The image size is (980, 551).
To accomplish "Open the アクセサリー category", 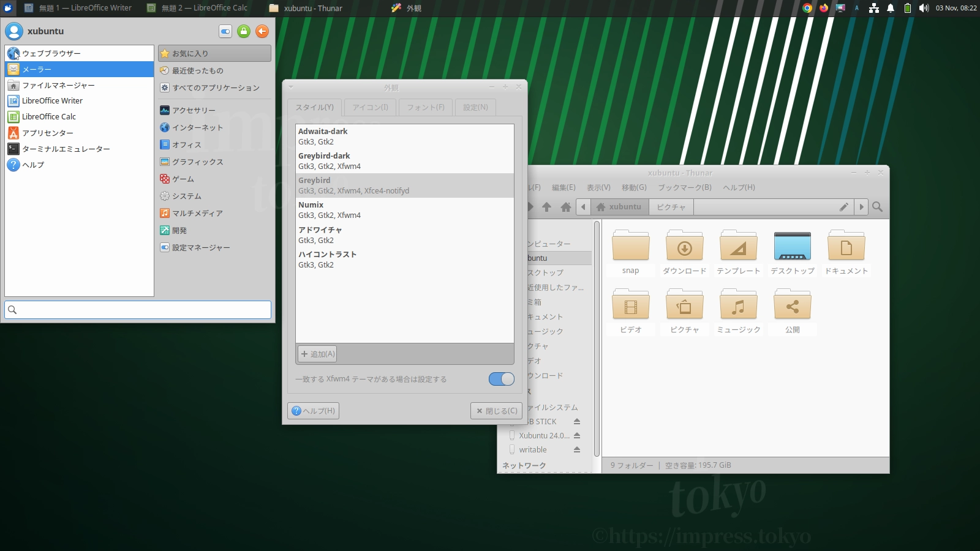I will click(x=214, y=110).
